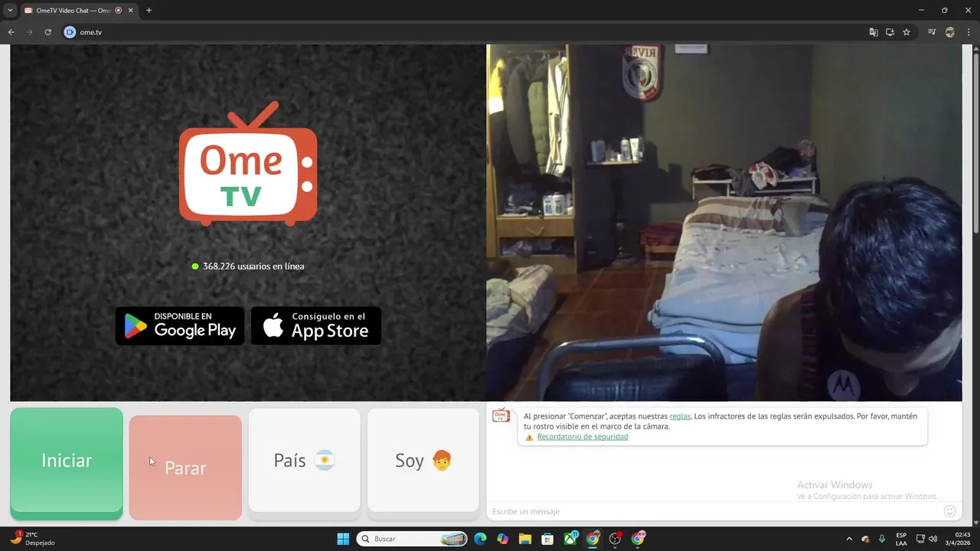This screenshot has width=980, height=551.
Task: Click the local webcam preview
Action: coord(724,223)
